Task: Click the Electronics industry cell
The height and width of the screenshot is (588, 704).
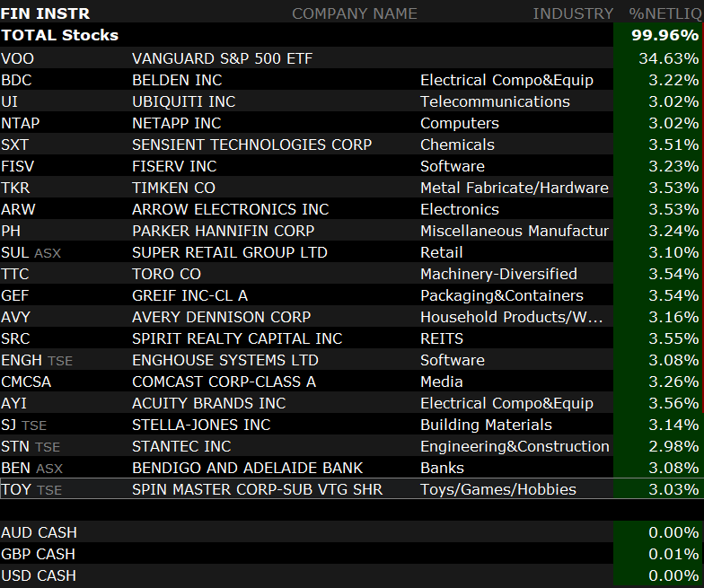Action: (x=460, y=209)
